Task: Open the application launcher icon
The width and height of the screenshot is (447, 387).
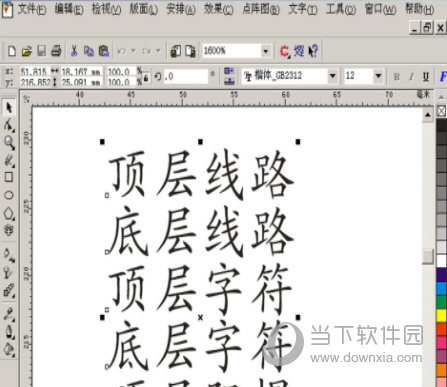Action: [x=284, y=51]
